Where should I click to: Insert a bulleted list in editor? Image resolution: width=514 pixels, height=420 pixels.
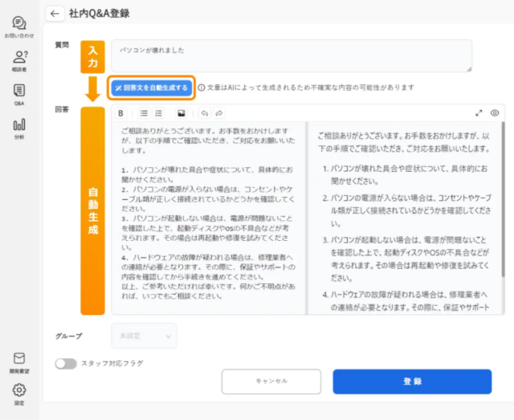pos(144,113)
